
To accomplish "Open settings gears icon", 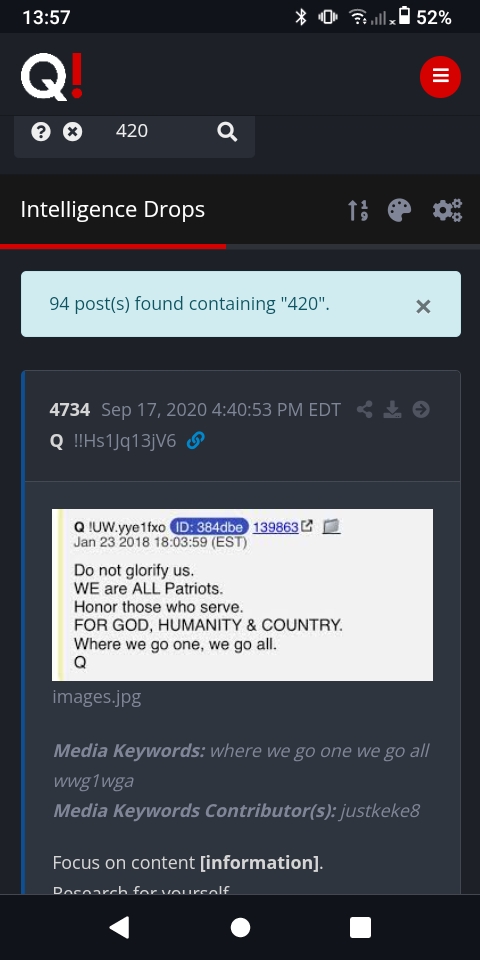I will pos(448,210).
